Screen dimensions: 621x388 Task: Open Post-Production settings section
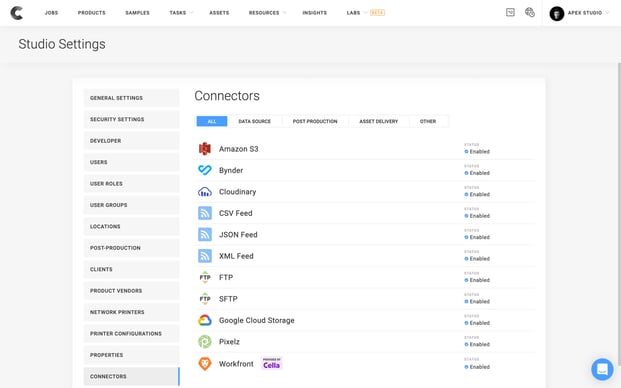point(131,247)
